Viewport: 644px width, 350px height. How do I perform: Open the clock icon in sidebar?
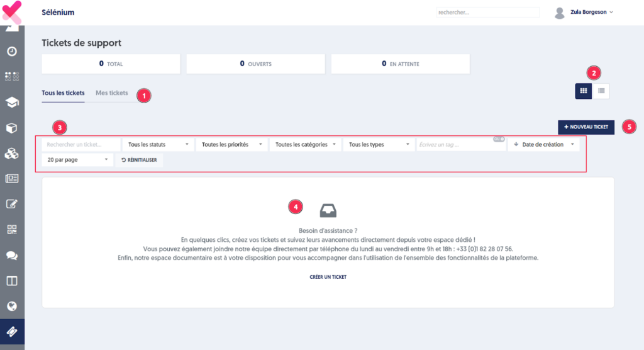(x=12, y=52)
